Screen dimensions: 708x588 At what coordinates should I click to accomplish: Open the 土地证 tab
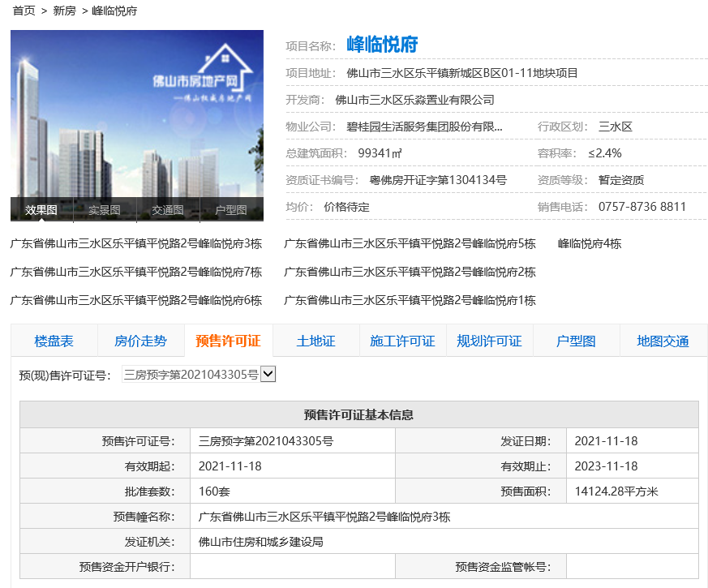[x=315, y=341]
